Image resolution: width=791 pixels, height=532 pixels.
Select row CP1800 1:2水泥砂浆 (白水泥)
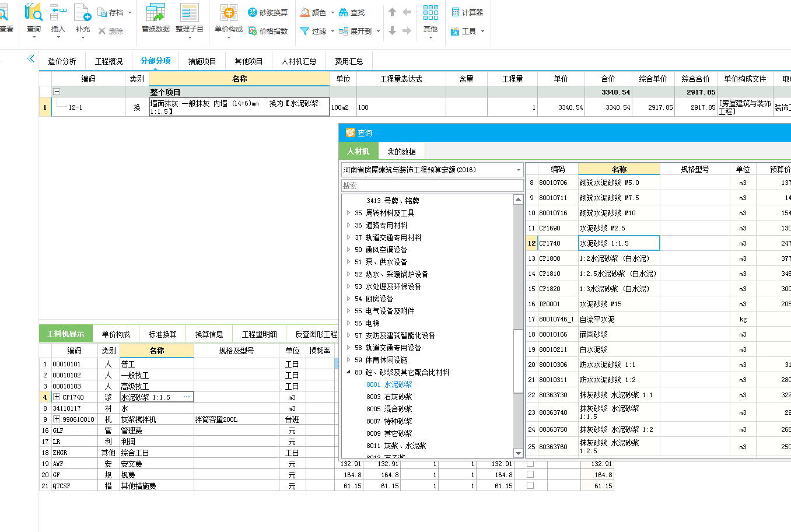pos(658,258)
